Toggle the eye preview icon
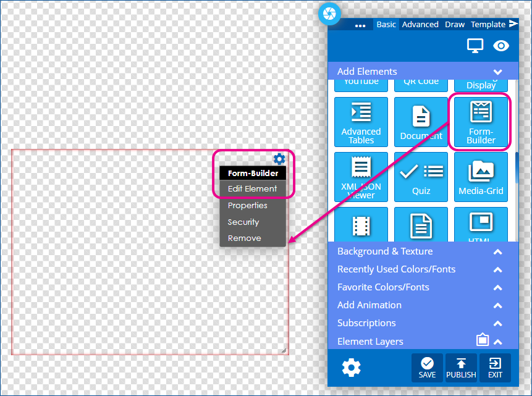The width and height of the screenshot is (532, 396). pos(500,46)
